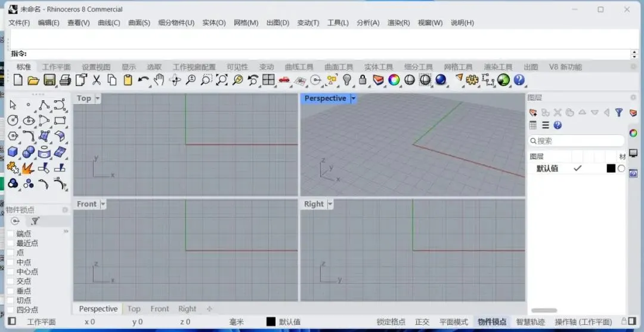644x332 pixels.
Task: Select the Ellipse tool in the sidebar
Action: point(29,121)
